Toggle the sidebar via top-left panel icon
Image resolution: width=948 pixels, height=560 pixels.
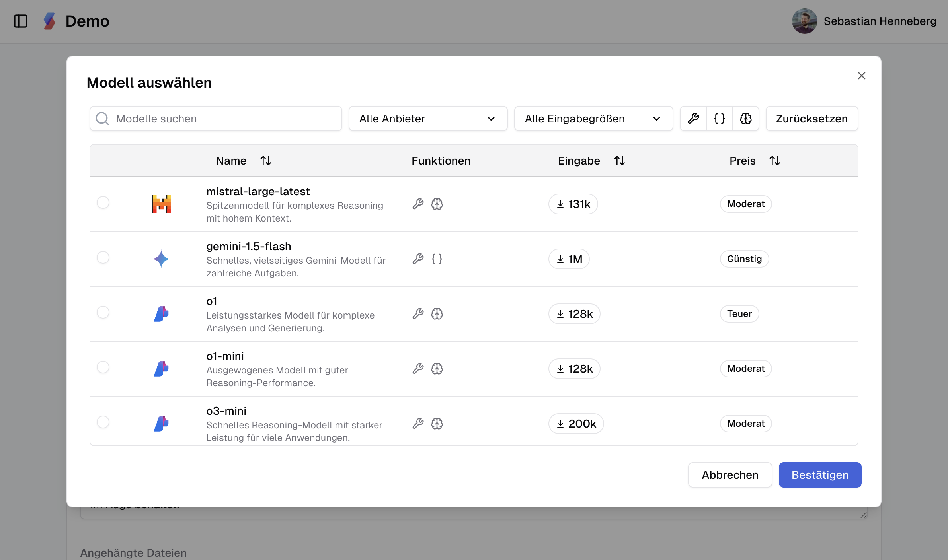coord(21,21)
